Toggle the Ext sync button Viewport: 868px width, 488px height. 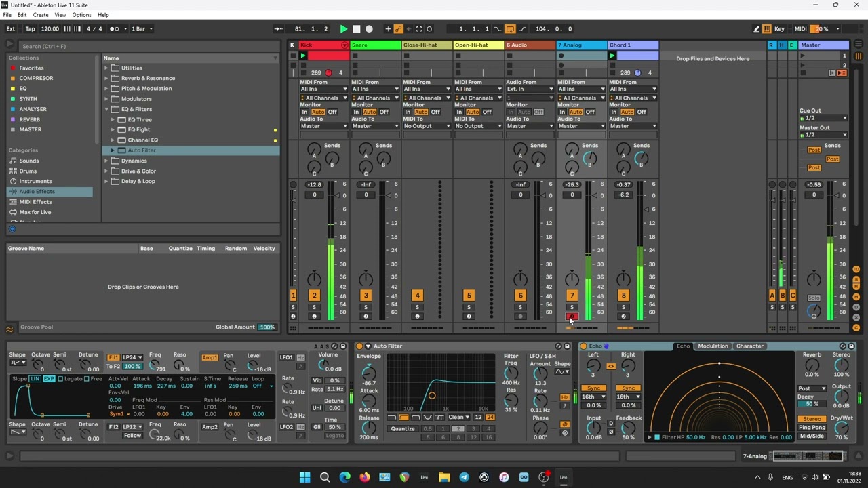11,29
